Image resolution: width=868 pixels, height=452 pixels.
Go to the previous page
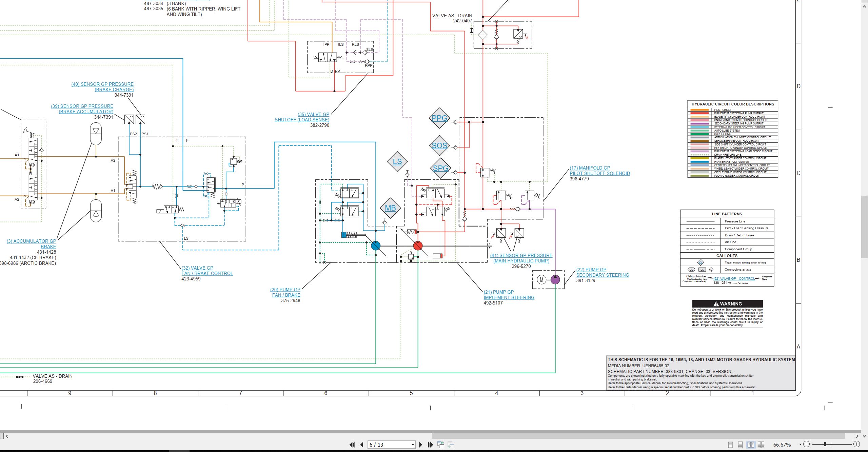[362, 445]
